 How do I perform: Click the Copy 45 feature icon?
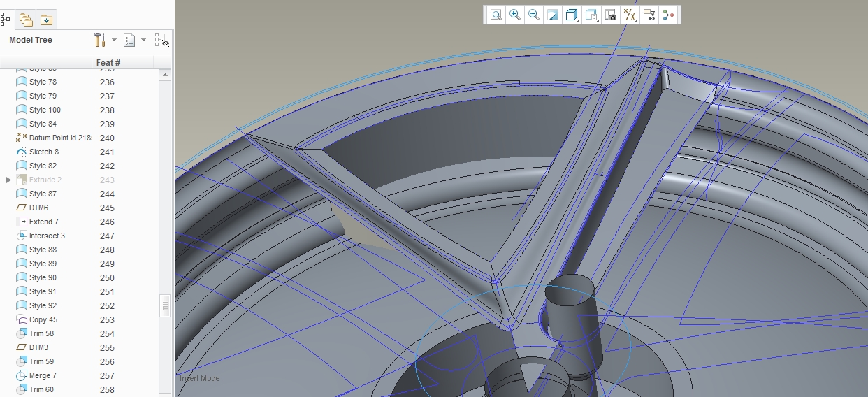(x=22, y=319)
